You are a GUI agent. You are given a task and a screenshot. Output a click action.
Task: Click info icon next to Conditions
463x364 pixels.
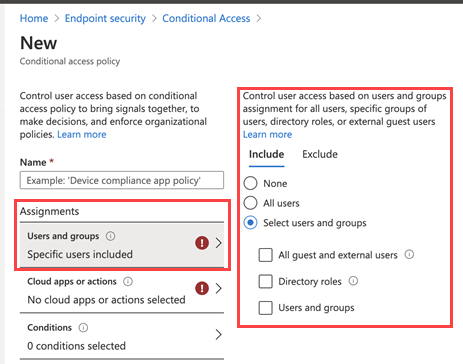coord(83,328)
